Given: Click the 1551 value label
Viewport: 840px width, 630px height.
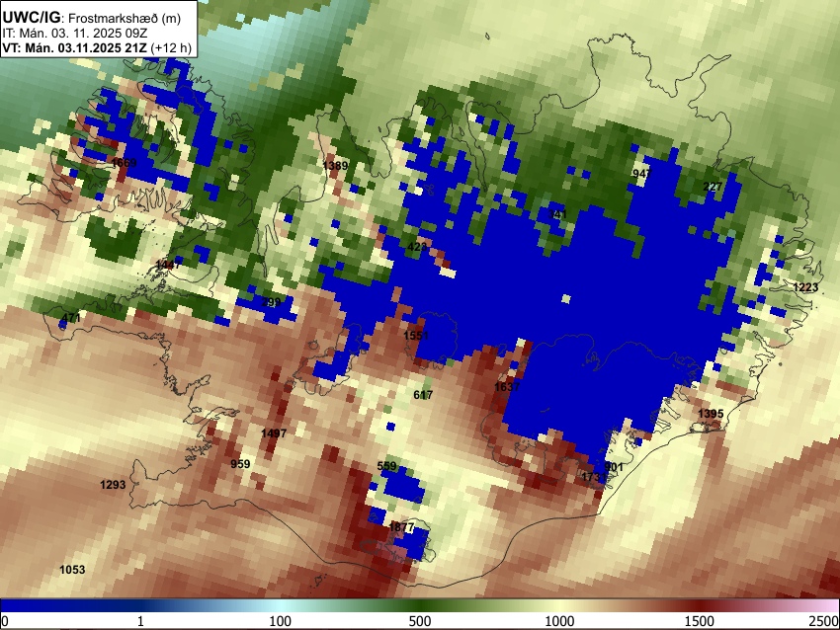Looking at the screenshot, I should pos(416,336).
